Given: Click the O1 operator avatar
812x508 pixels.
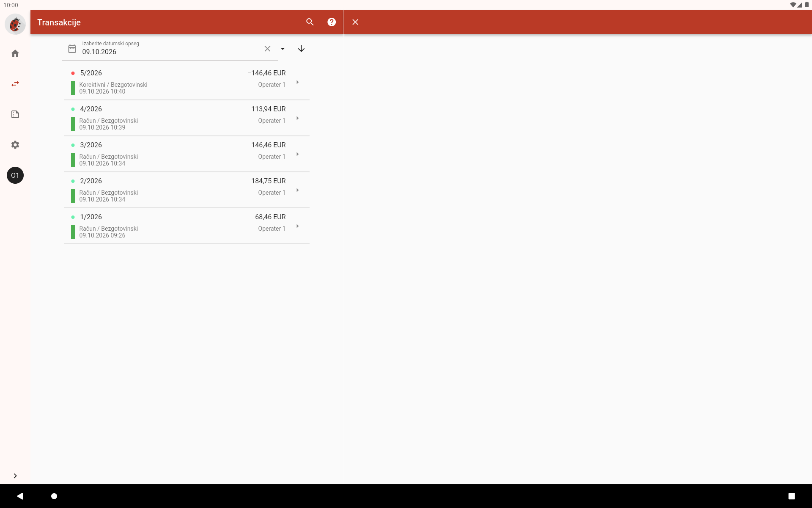Looking at the screenshot, I should [x=15, y=175].
